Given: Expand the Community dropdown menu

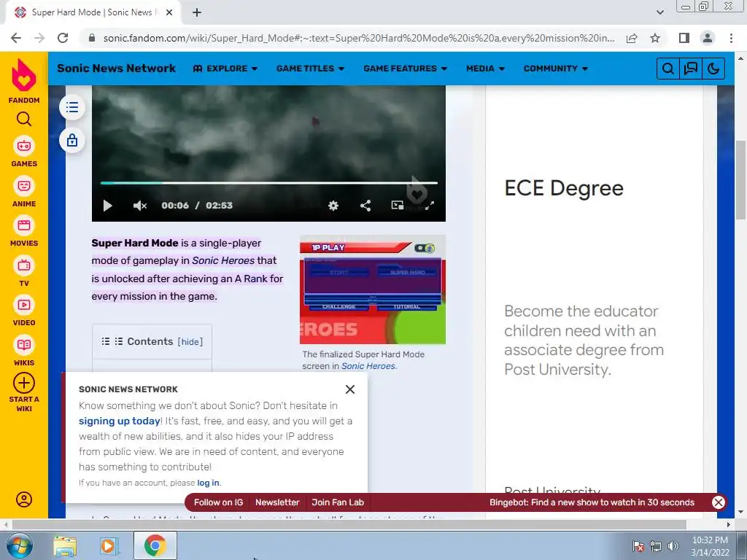Looking at the screenshot, I should (x=555, y=69).
